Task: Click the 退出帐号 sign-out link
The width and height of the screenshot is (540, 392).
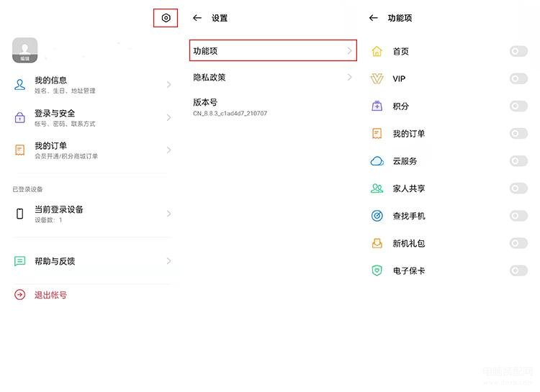Action: click(50, 295)
